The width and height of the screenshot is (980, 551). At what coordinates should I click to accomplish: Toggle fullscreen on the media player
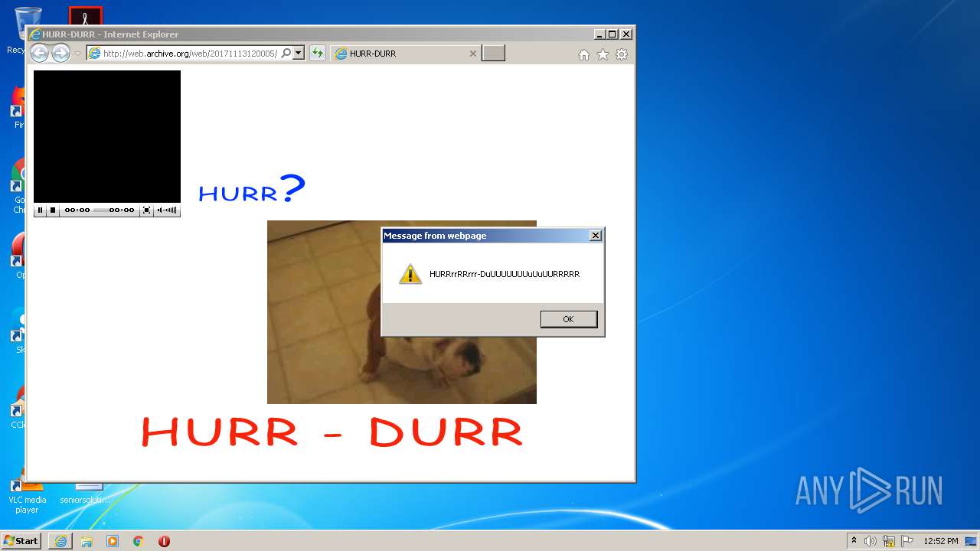pyautogui.click(x=147, y=210)
